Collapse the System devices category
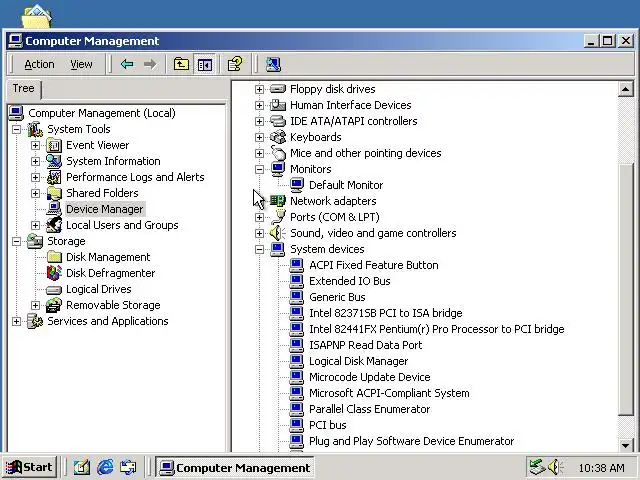The image size is (640, 480). coord(259,249)
